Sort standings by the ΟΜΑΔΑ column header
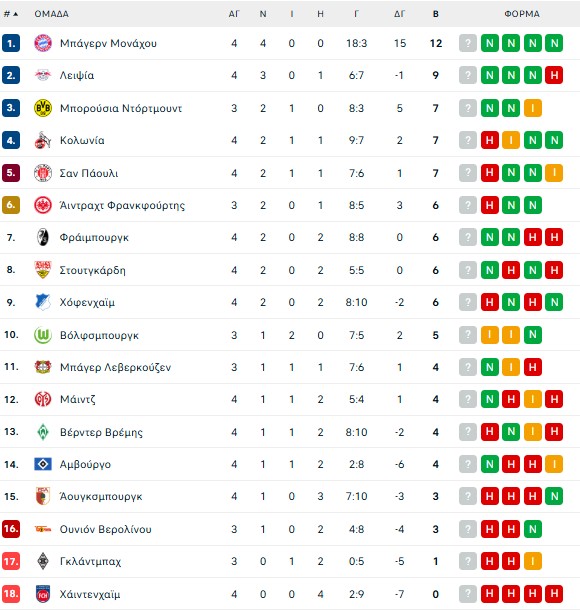The height and width of the screenshot is (611, 580). 51,14
